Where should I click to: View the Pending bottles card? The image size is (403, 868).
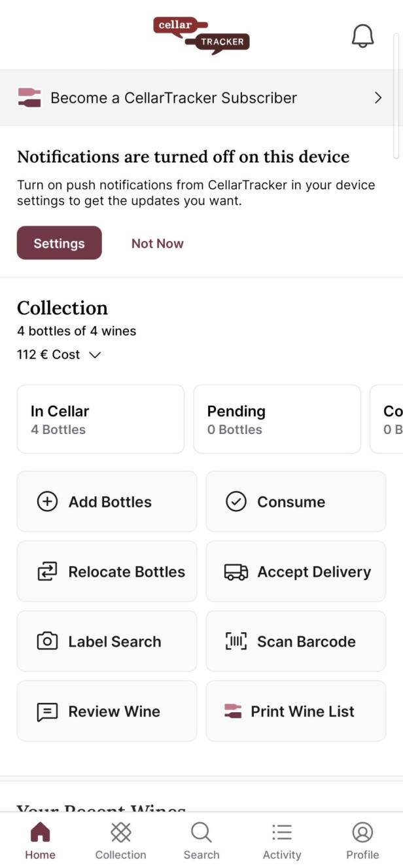pyautogui.click(x=277, y=419)
